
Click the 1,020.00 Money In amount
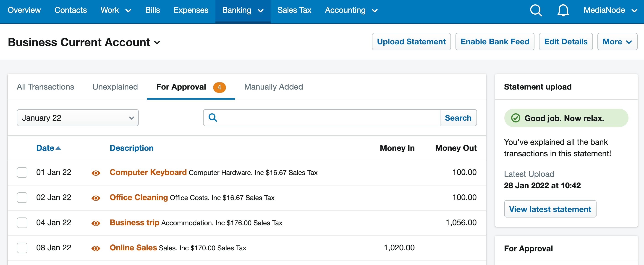coord(399,247)
